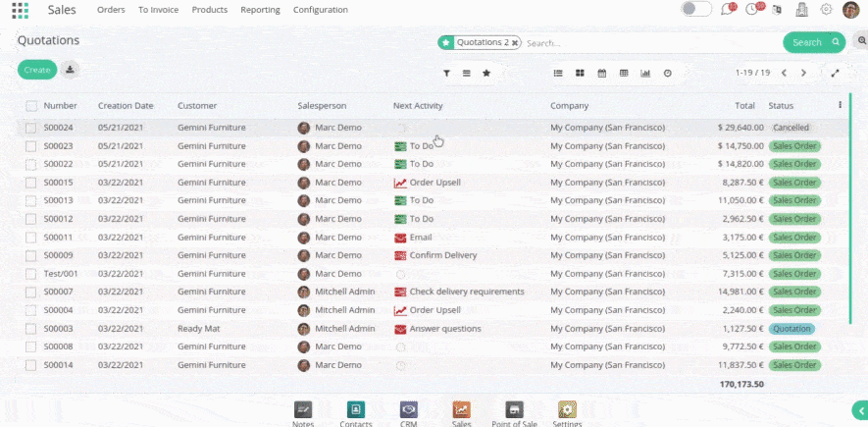Open the graph view
868x427 pixels.
(x=645, y=73)
